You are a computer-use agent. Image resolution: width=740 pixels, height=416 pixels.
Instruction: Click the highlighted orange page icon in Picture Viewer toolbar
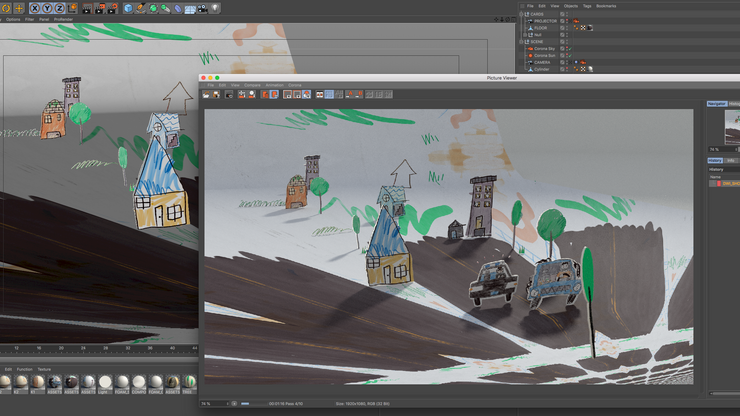click(x=274, y=94)
